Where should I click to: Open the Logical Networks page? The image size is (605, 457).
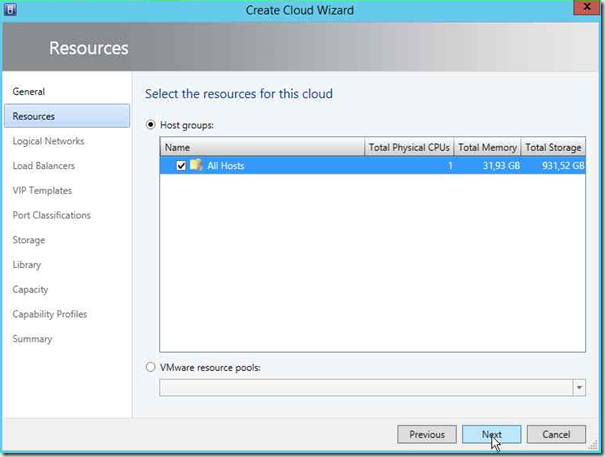48,141
